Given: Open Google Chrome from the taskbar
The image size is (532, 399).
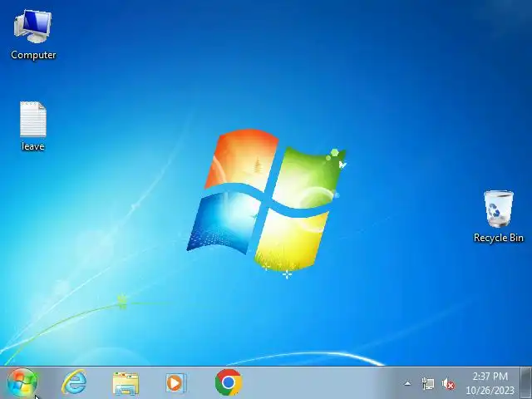Looking at the screenshot, I should point(229,382).
